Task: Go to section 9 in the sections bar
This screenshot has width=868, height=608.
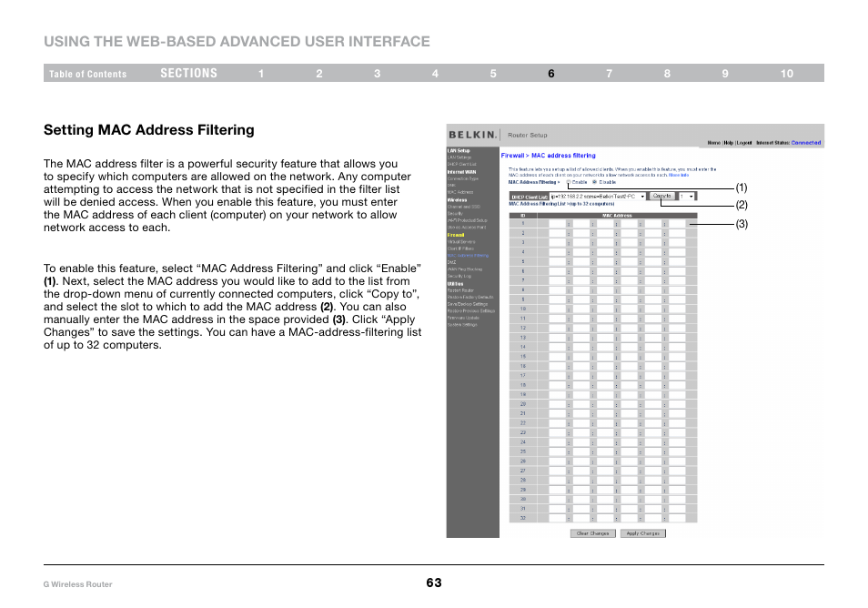Action: 725,74
